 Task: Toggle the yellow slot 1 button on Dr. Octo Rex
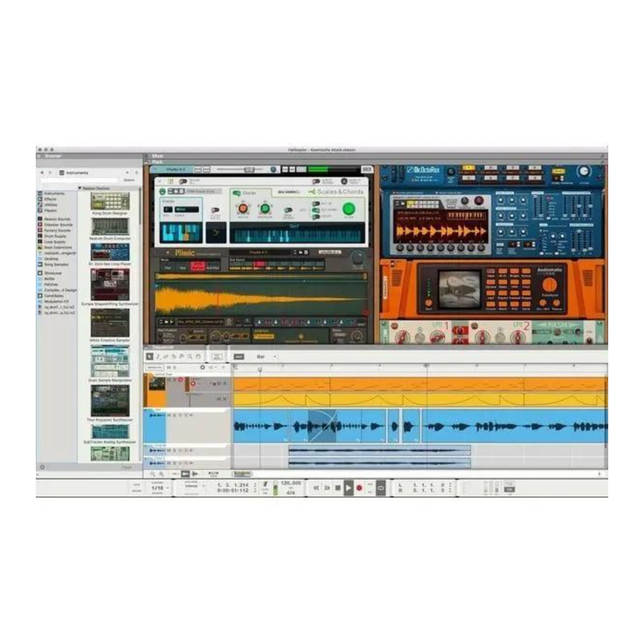click(x=468, y=168)
